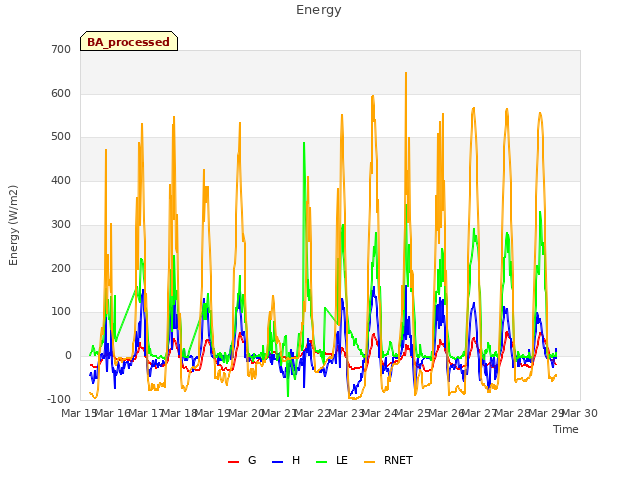Click the Energy (W/m2) axis label

click(13, 225)
